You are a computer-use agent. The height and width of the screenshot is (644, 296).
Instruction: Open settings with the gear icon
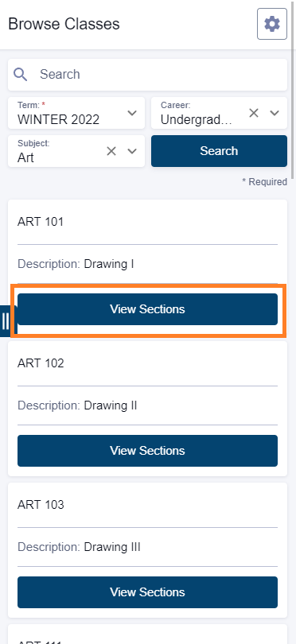(272, 24)
